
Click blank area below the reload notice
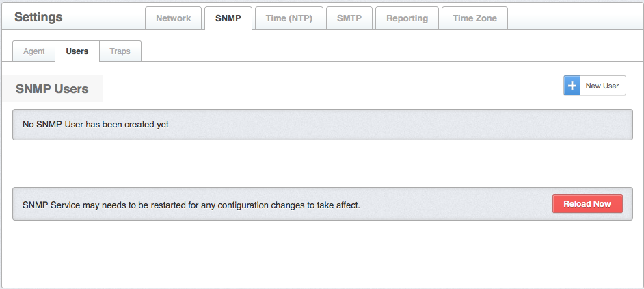click(x=321, y=253)
